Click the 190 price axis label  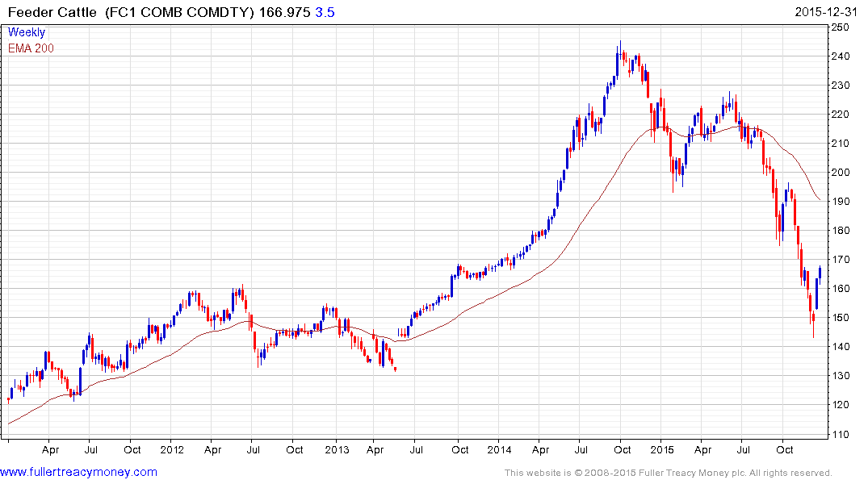click(841, 202)
